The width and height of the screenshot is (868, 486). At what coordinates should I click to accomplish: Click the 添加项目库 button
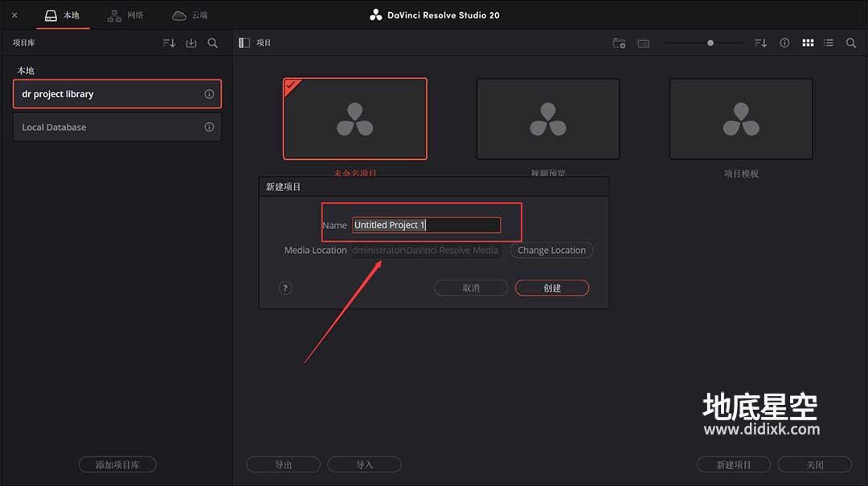click(117, 464)
